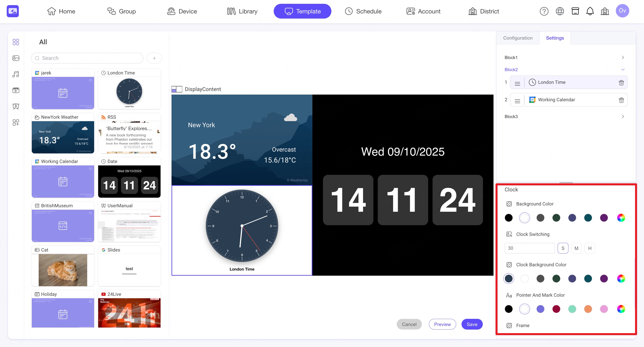Select minutes unit M for clock switching

click(x=576, y=248)
